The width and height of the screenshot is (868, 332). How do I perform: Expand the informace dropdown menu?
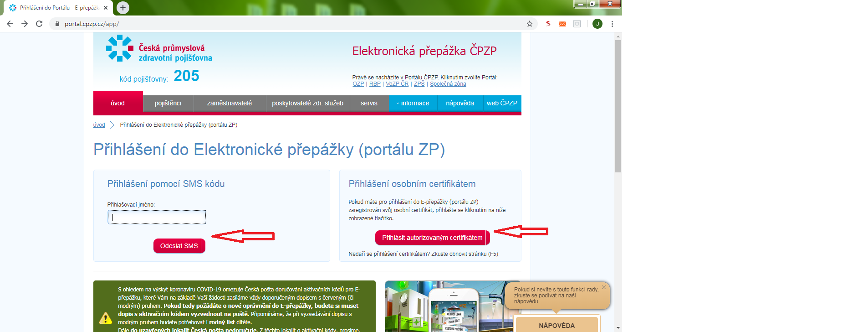click(x=413, y=103)
